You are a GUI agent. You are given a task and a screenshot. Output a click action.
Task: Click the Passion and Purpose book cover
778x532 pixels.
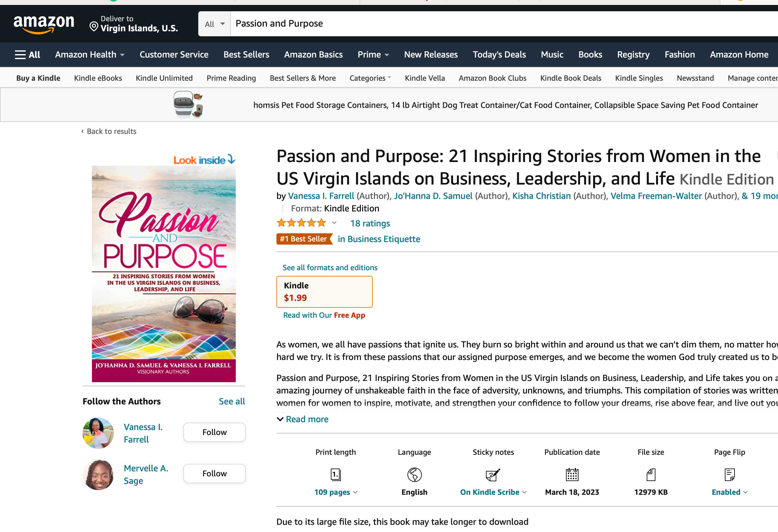click(x=164, y=274)
